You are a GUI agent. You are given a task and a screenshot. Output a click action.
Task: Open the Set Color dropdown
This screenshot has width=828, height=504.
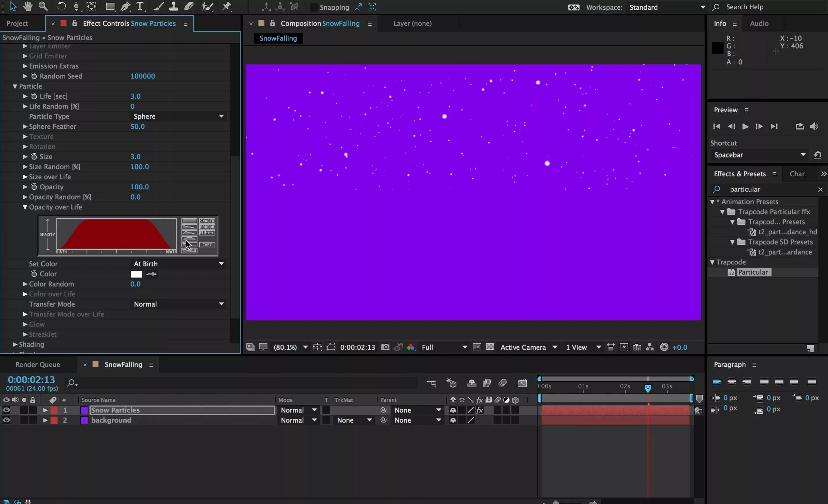(x=178, y=264)
